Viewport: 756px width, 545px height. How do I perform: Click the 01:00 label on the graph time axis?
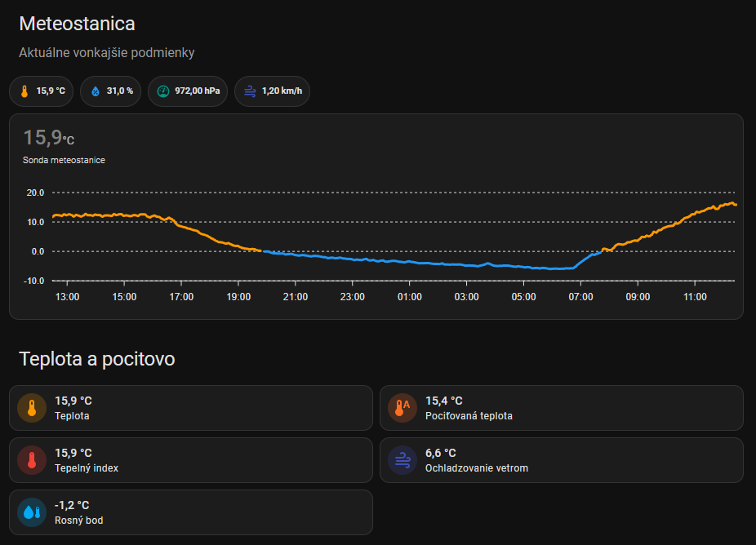tap(409, 297)
